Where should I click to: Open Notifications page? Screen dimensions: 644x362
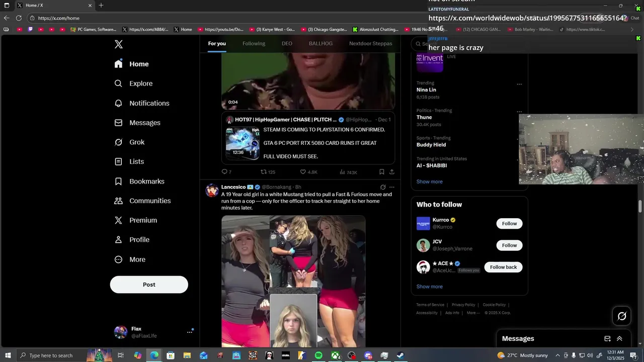coord(142,103)
